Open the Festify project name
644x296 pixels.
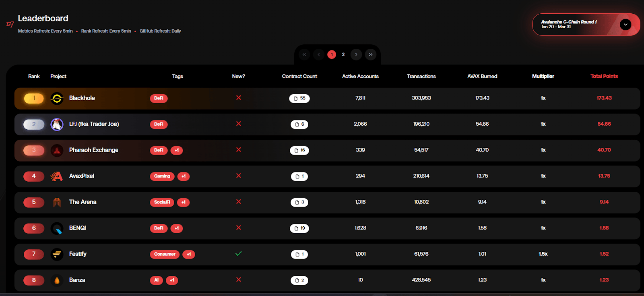(78, 254)
